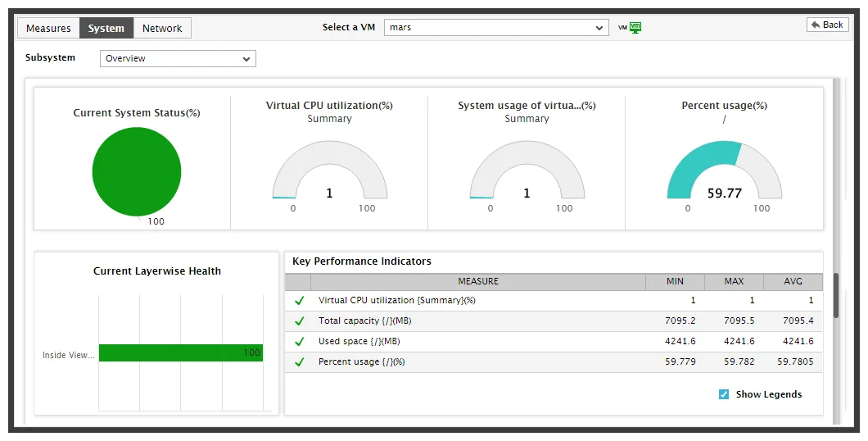Select the System tab
The height and width of the screenshot is (441, 868).
click(x=106, y=28)
